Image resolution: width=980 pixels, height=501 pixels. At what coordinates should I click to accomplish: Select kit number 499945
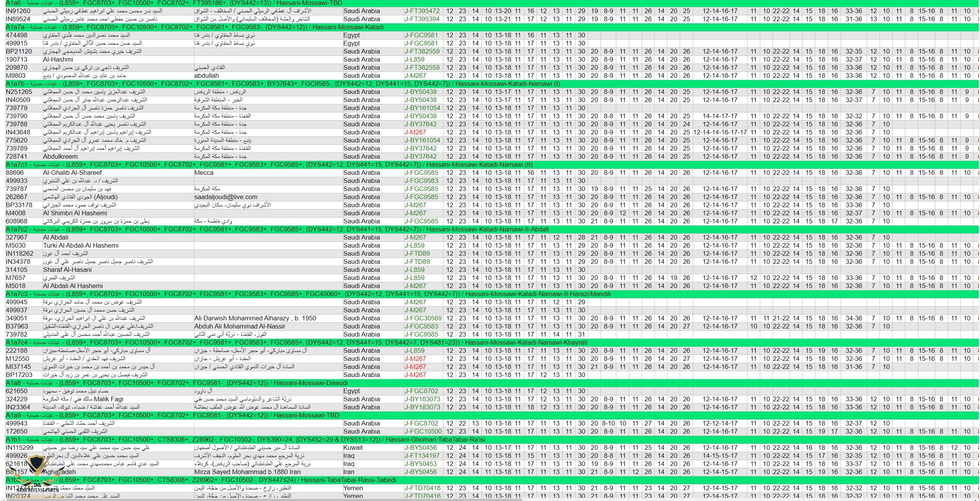point(17,302)
